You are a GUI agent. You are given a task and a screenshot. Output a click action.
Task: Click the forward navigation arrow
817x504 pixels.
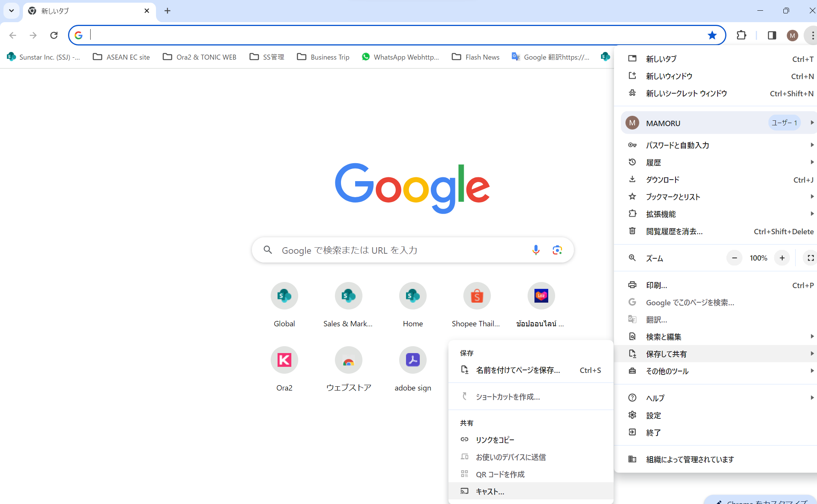(x=33, y=35)
